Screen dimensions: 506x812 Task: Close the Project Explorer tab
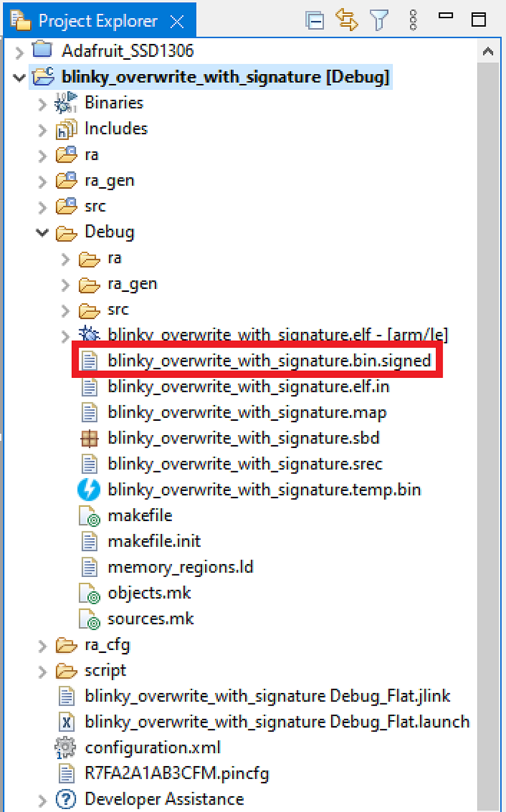(x=177, y=21)
